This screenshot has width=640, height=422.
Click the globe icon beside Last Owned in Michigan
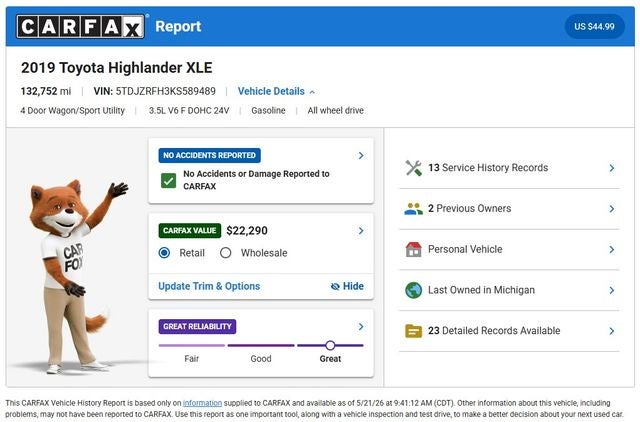413,290
